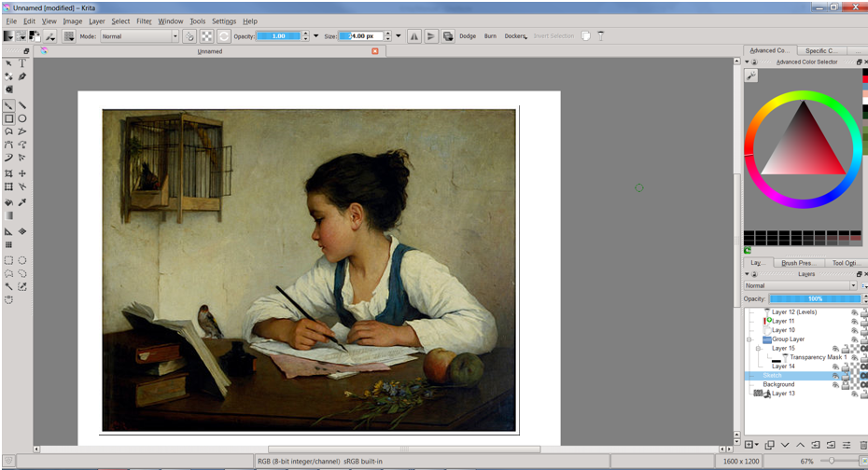Select the Text tool in toolbox

[x=22, y=63]
